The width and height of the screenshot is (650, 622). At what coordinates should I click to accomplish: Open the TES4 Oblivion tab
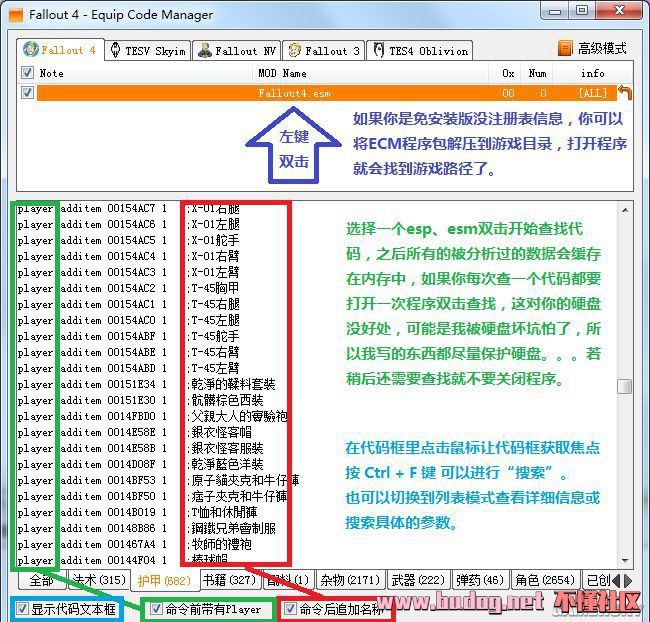pos(420,51)
